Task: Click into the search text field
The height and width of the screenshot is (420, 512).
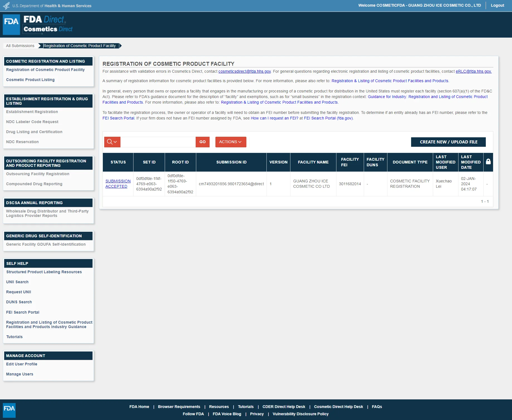Action: pos(158,142)
